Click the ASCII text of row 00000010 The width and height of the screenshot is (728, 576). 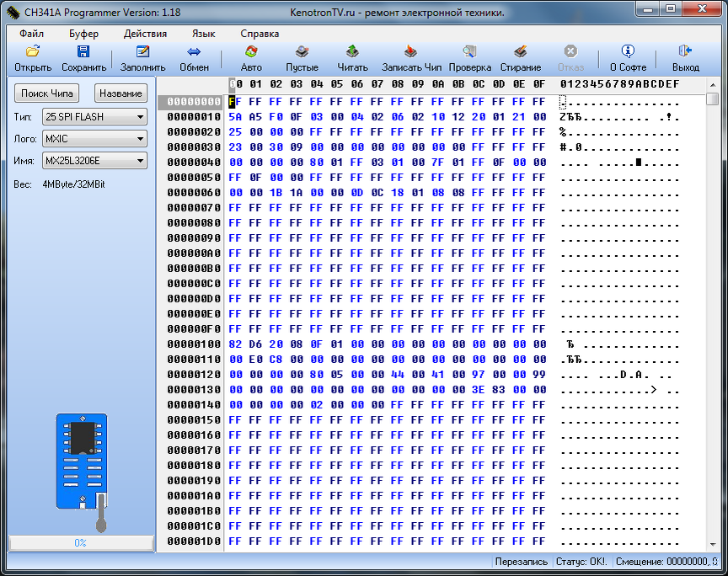[620, 117]
